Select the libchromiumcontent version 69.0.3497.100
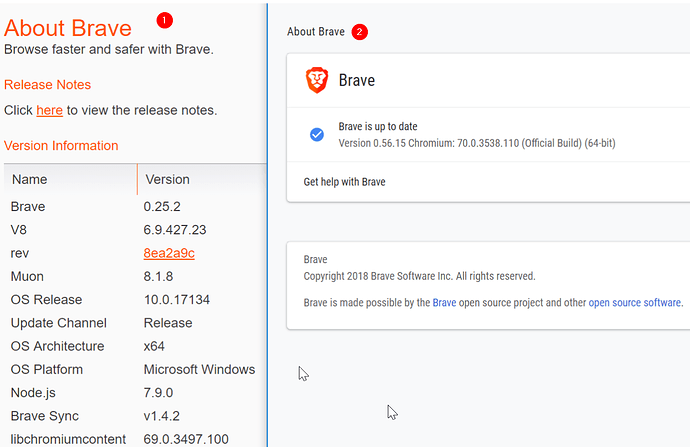The width and height of the screenshot is (690, 447). 186,440
